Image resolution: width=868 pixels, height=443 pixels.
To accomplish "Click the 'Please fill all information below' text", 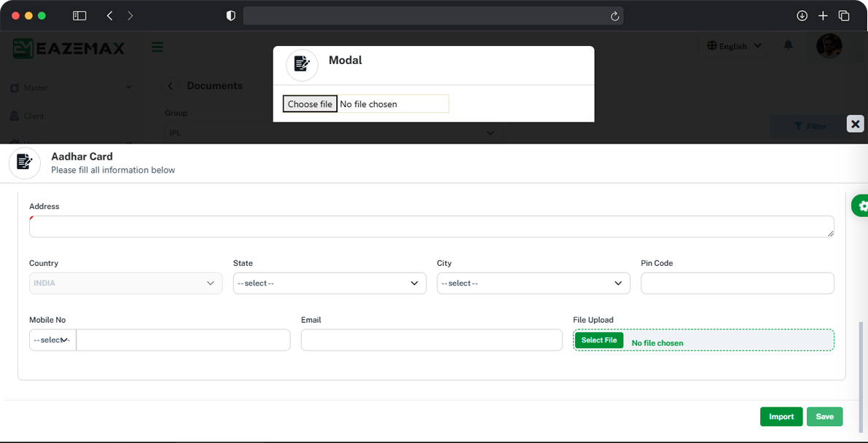I will (113, 170).
